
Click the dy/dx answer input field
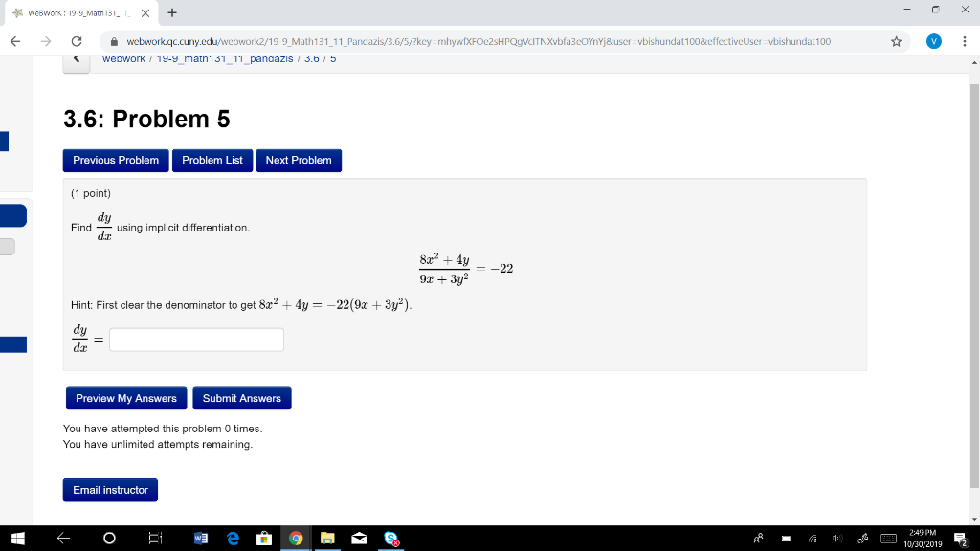coord(196,339)
